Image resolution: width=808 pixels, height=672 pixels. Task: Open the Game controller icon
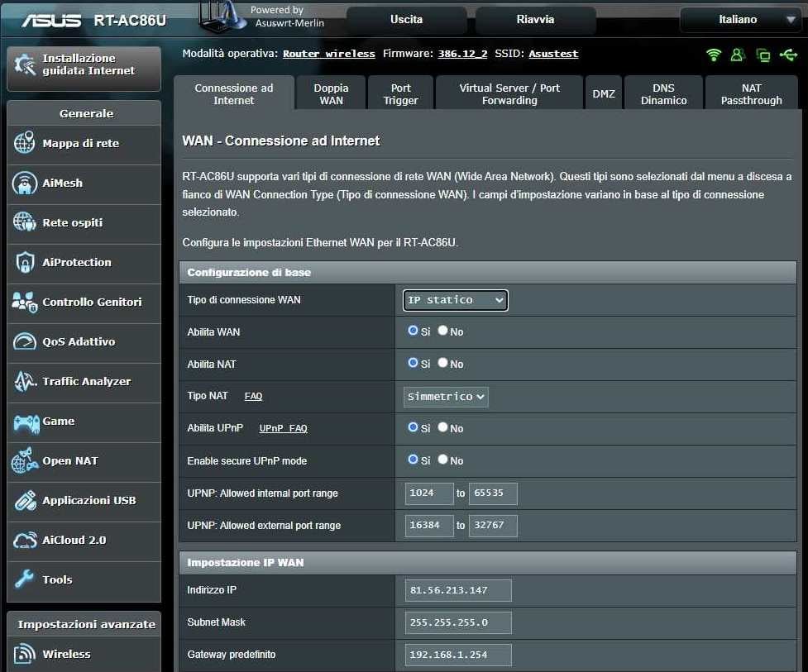coord(25,422)
